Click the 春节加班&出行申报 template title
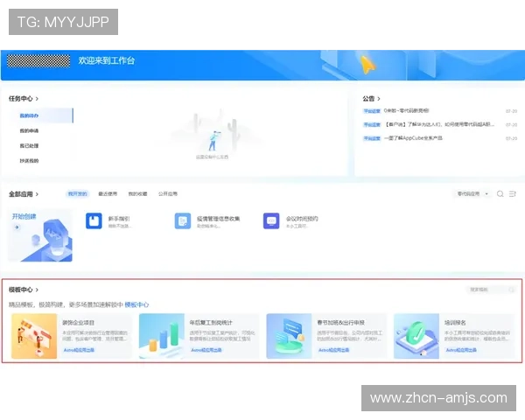The width and height of the screenshot is (525, 420). (341, 323)
